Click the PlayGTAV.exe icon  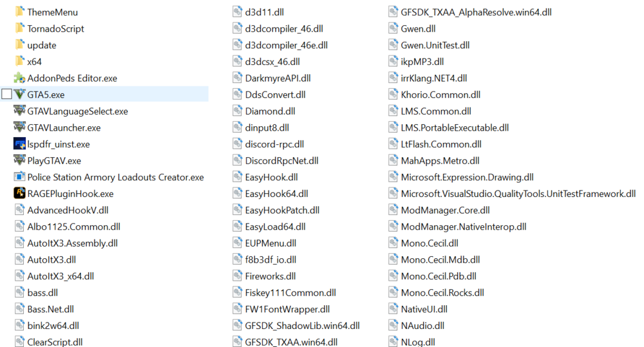click(x=19, y=160)
